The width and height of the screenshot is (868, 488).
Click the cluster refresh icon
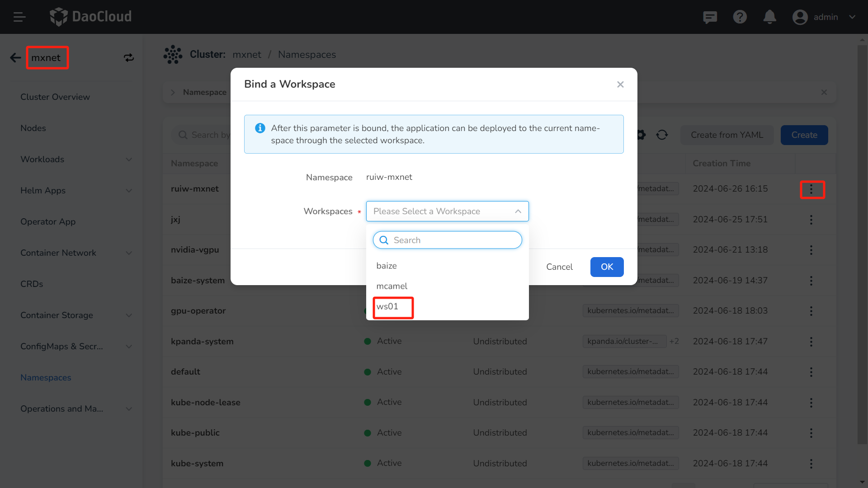(129, 58)
